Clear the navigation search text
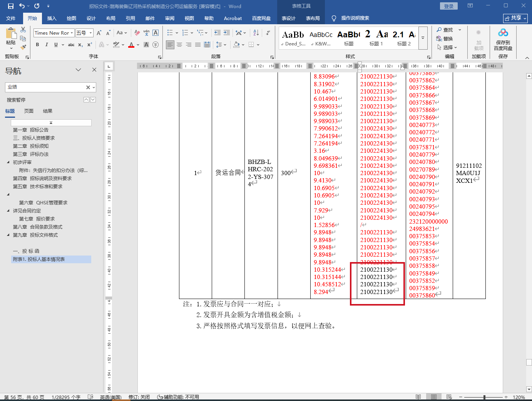 pos(88,87)
